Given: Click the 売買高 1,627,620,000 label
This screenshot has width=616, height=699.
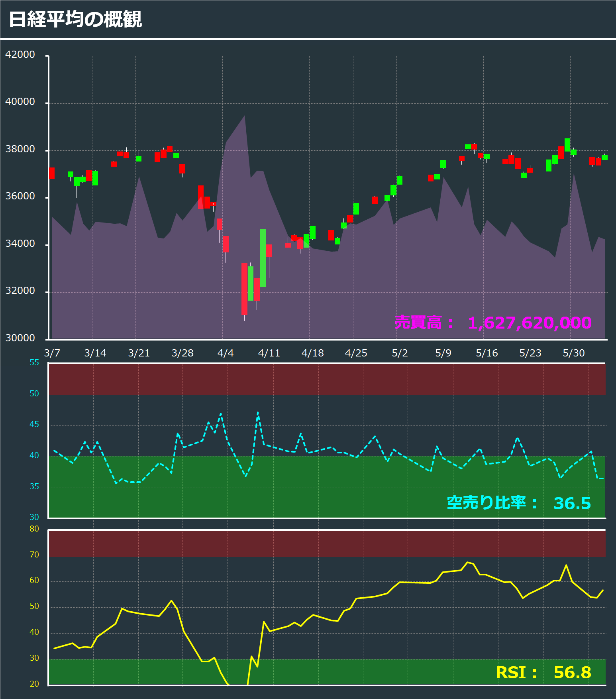Looking at the screenshot, I should (x=493, y=323).
